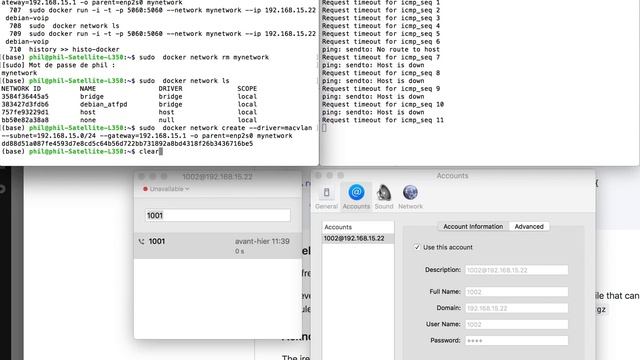Viewport: 640px width, 360px height.
Task: Click docker network rm mynetwork command line
Action: coord(135,58)
